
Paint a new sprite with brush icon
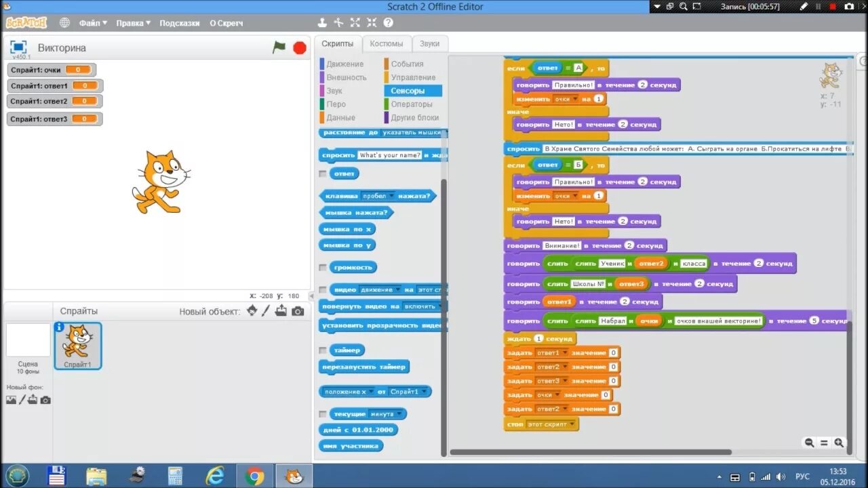coord(267,311)
